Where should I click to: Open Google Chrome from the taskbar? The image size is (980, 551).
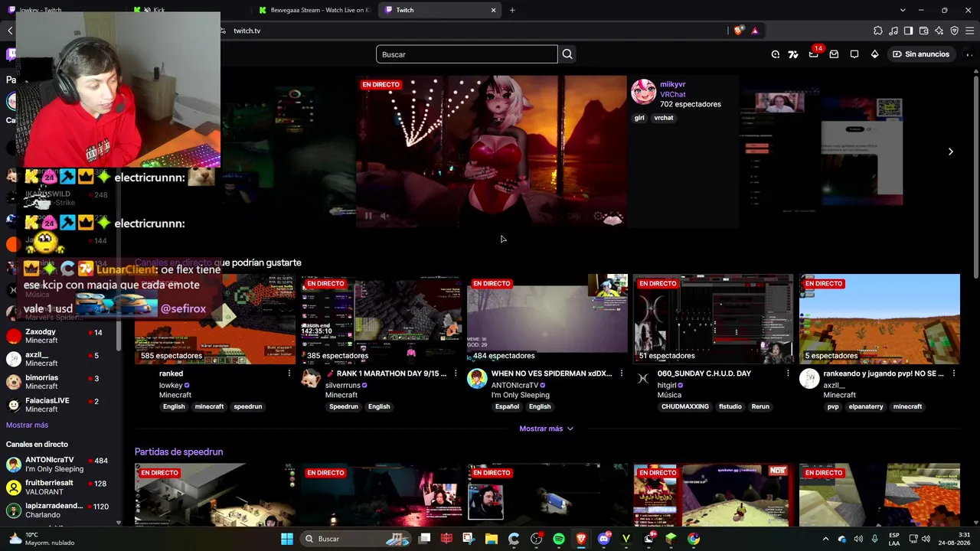point(694,539)
